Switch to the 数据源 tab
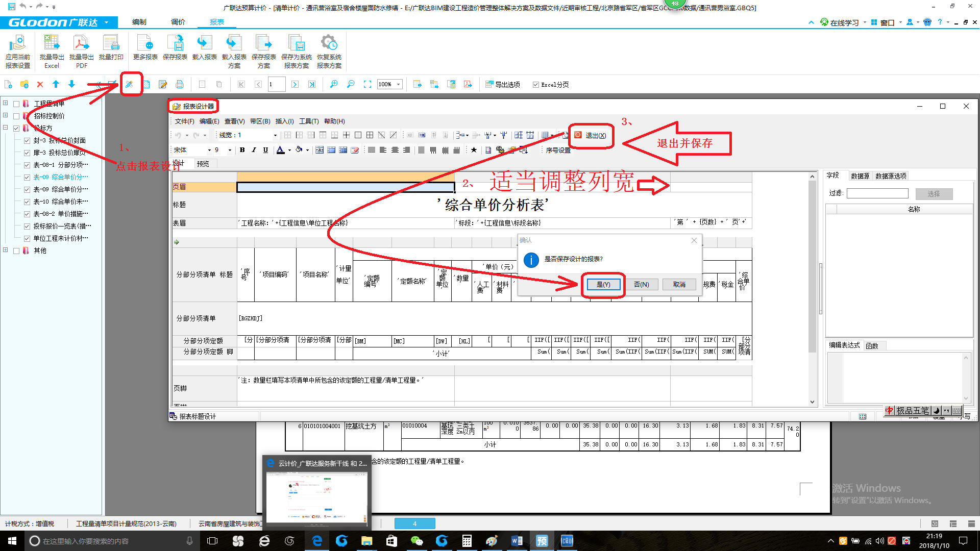 click(x=860, y=176)
